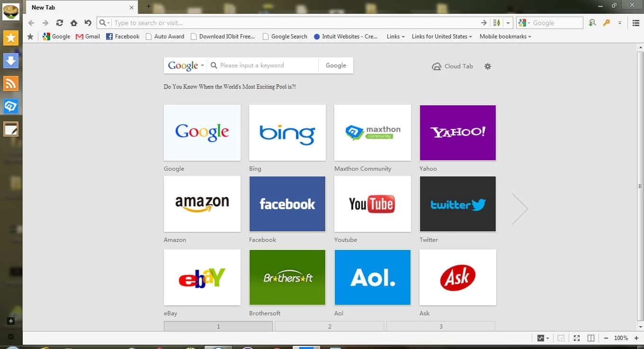The width and height of the screenshot is (644, 349).
Task: Reload the page with the refresh icon
Action: pyautogui.click(x=59, y=23)
